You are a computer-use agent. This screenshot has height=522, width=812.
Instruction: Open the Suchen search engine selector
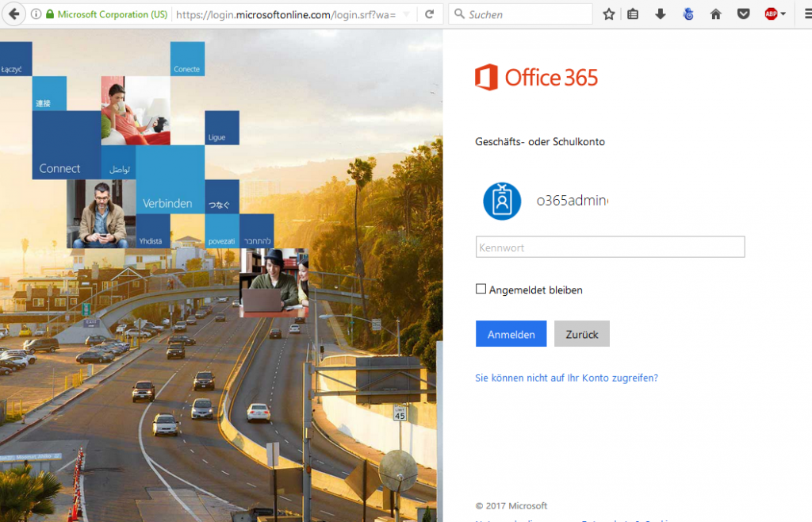coord(458,13)
